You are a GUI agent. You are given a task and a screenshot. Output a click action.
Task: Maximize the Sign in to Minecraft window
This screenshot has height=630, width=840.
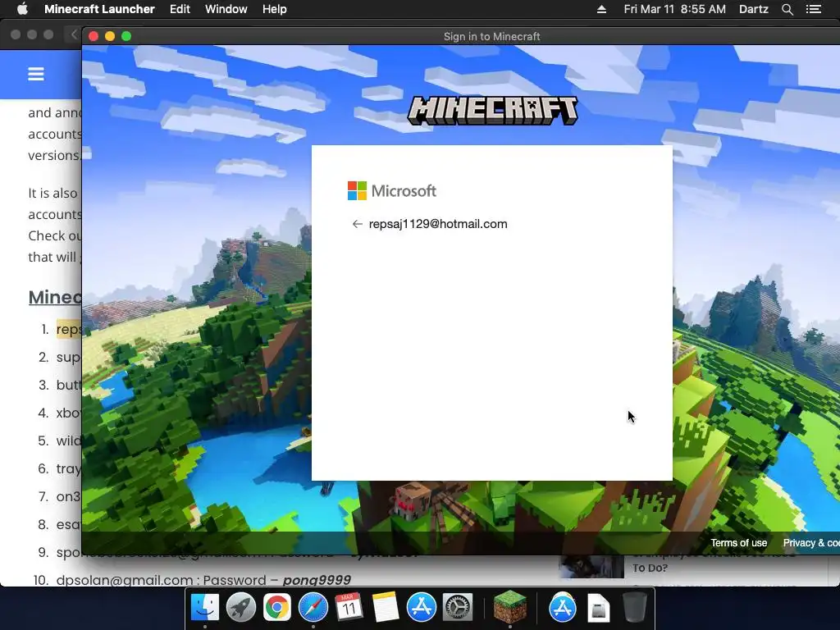click(126, 36)
